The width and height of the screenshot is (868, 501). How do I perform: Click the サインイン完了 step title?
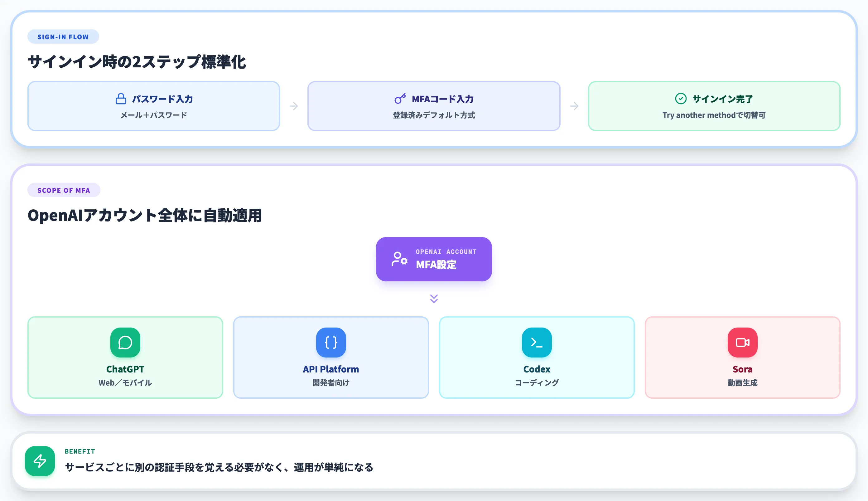[x=722, y=99]
